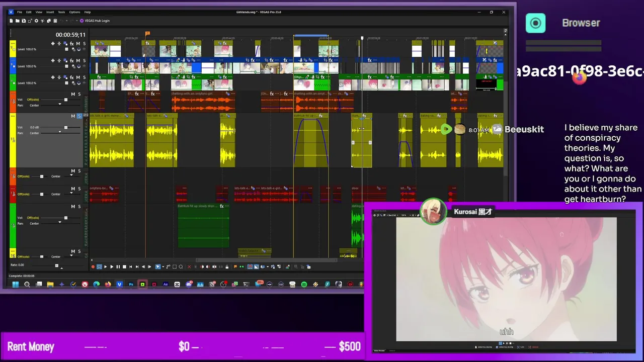Image resolution: width=644 pixels, height=362 pixels.
Task: Click the orange timeline marker flag
Action: [147, 34]
